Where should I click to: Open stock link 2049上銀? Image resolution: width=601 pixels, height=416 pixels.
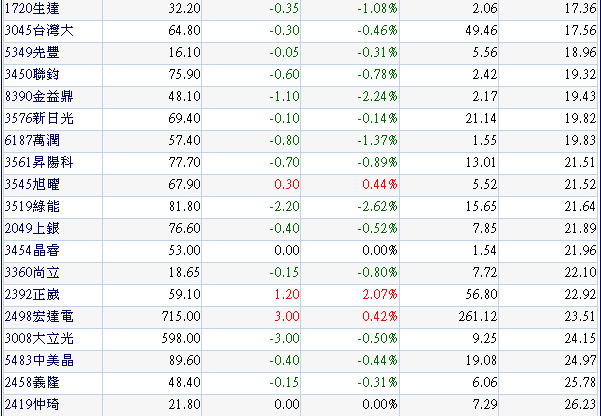tap(32, 229)
